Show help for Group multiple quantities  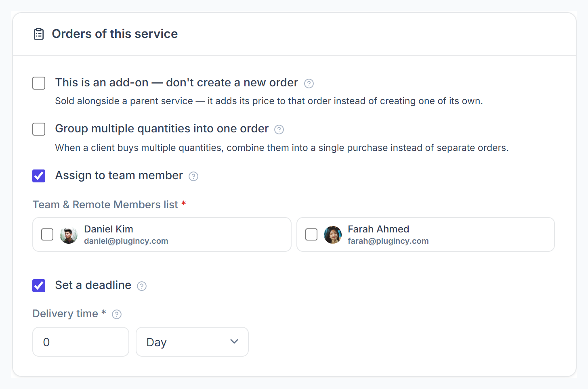point(279,130)
